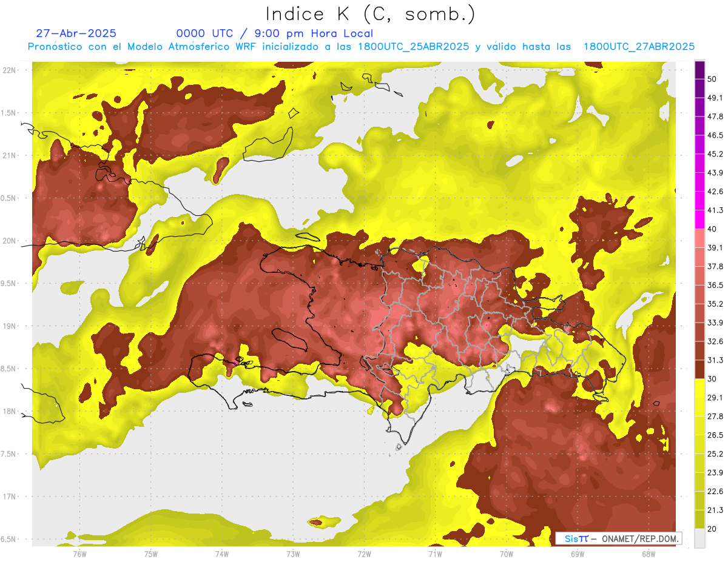
Task: Click the date '27-Abr-2025'
Action: point(76,33)
